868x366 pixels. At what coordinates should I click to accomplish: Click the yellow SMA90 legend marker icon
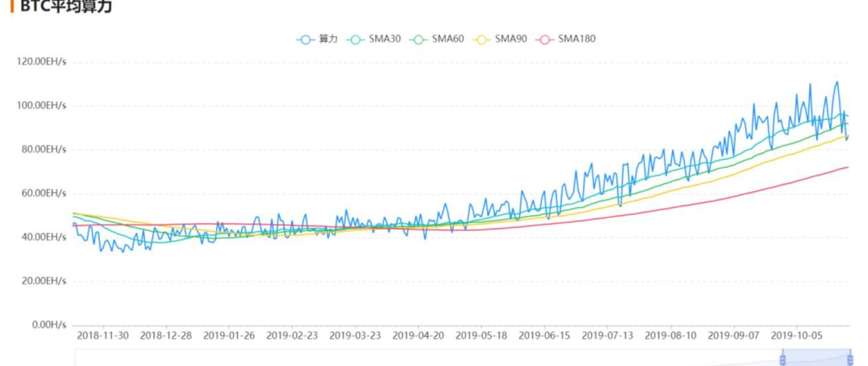(x=481, y=39)
